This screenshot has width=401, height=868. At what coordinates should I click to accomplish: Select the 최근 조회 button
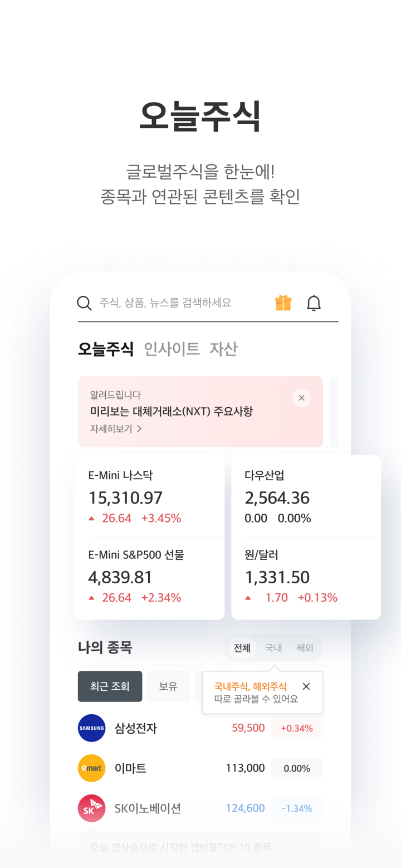coord(110,686)
